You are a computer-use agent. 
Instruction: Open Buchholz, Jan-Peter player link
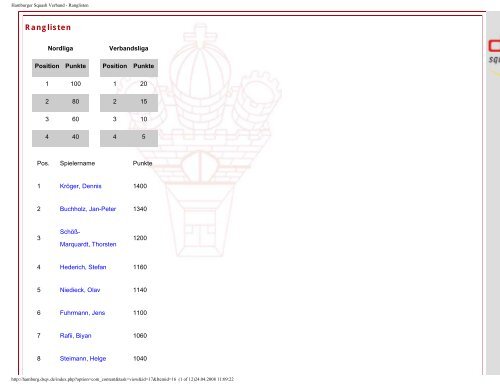tap(88, 209)
